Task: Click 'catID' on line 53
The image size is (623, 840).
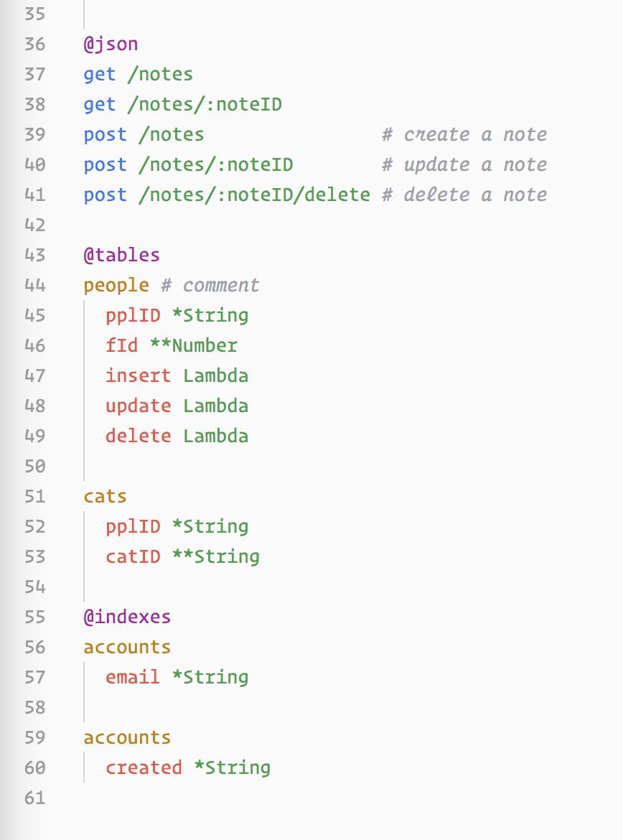Action: click(133, 556)
